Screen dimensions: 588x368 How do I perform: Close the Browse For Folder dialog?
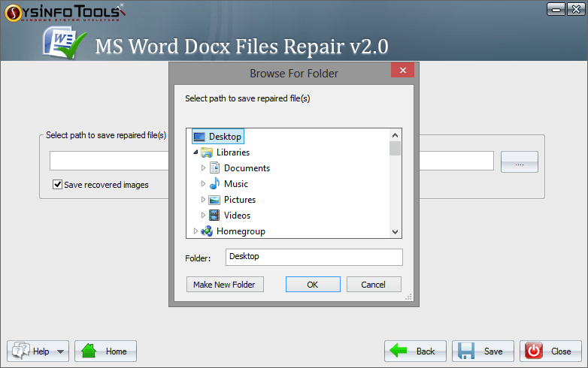tap(403, 70)
